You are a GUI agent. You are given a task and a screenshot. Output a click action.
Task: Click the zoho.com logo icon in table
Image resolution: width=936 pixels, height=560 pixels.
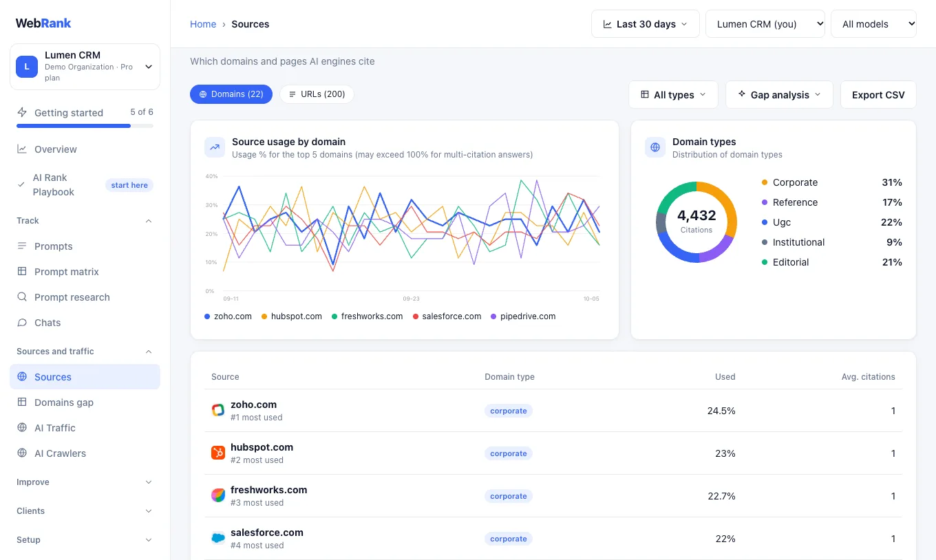coord(217,411)
